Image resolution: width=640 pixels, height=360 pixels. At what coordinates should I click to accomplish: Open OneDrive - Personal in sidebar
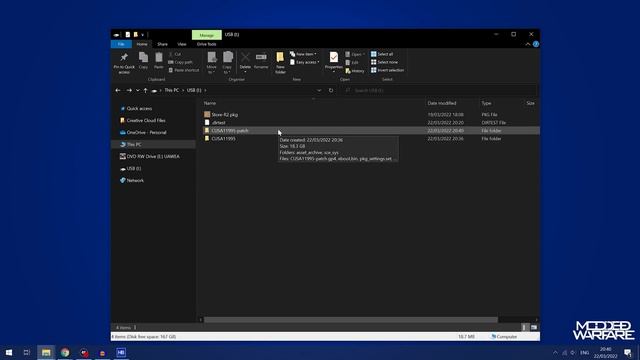tap(146, 132)
